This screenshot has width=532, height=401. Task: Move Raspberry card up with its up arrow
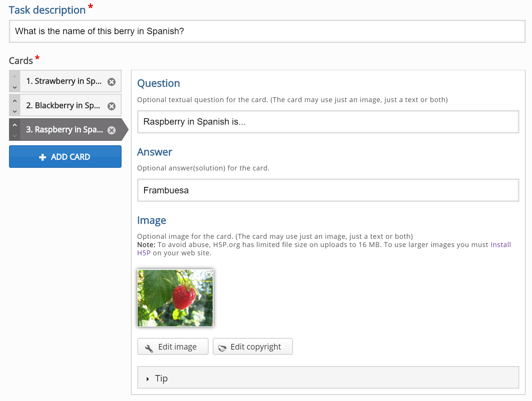pos(15,125)
